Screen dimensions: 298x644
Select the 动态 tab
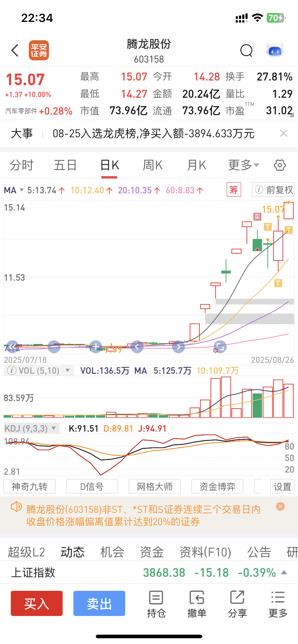coord(73,552)
